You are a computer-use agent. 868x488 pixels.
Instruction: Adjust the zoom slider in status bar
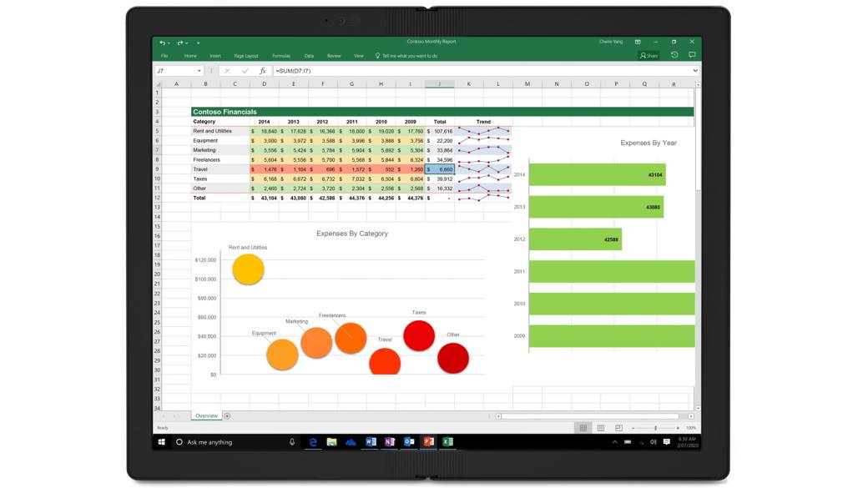655,428
